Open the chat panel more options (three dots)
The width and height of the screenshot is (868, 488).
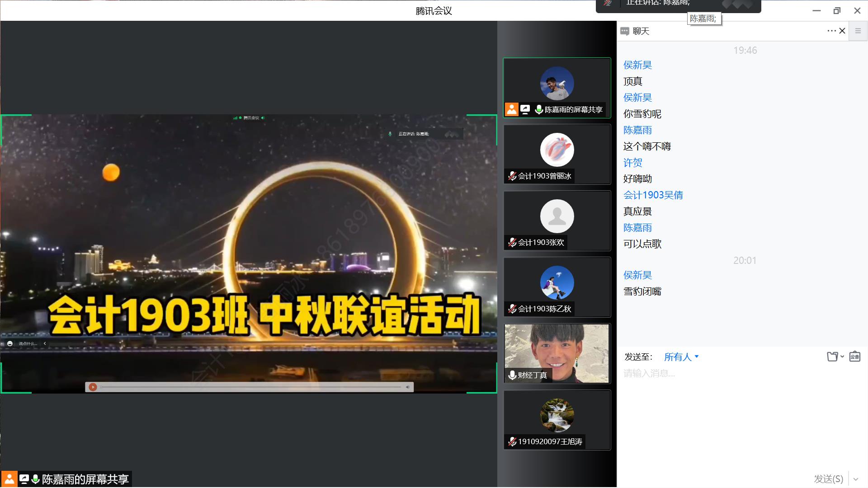click(x=831, y=31)
